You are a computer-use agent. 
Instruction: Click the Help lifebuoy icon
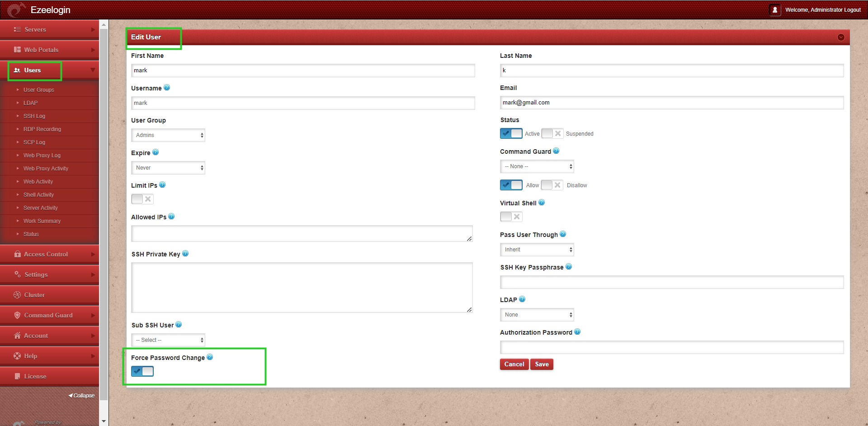[17, 356]
